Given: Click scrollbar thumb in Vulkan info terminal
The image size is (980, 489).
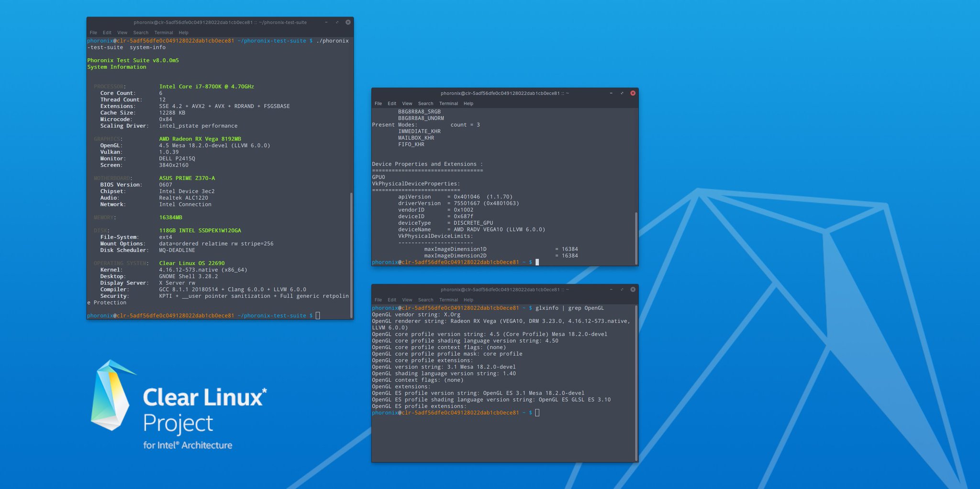Looking at the screenshot, I should coord(636,238).
